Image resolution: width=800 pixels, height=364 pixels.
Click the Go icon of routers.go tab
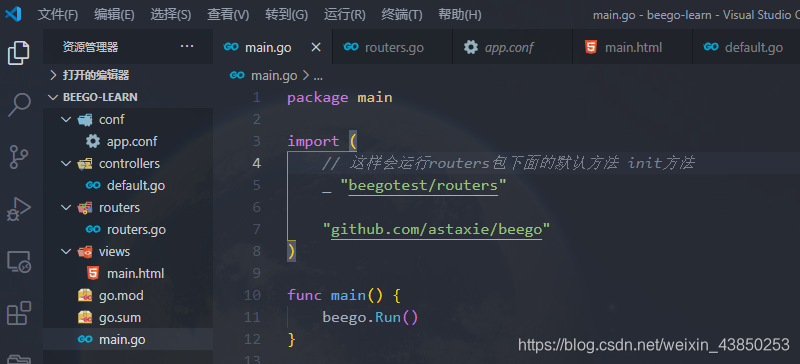(x=351, y=47)
